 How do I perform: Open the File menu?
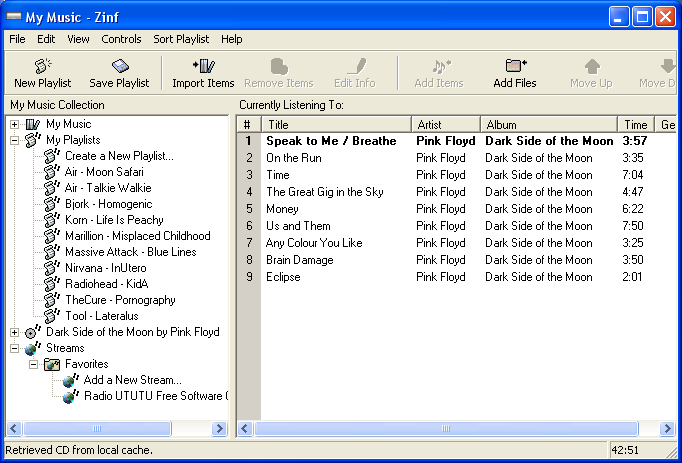[x=17, y=39]
